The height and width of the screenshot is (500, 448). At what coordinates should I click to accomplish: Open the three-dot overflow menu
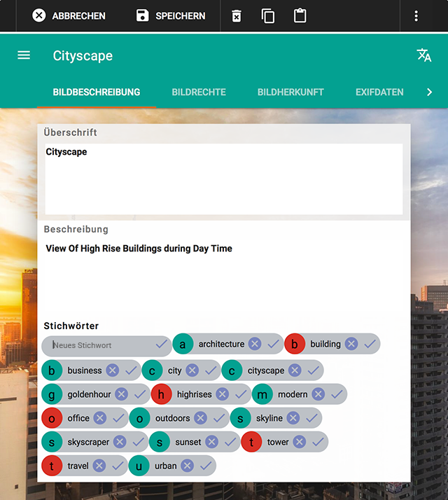click(416, 16)
